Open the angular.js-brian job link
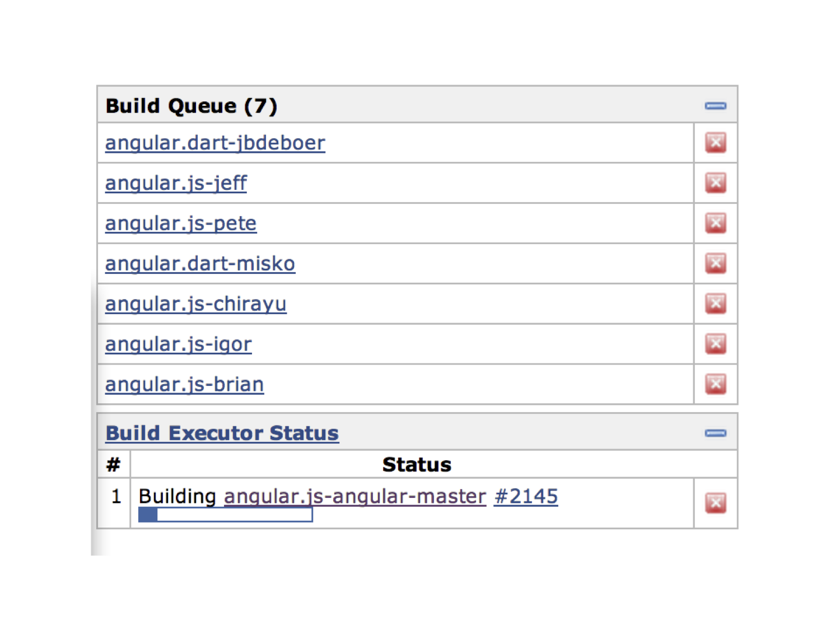This screenshot has height=630, width=840. coord(184,385)
